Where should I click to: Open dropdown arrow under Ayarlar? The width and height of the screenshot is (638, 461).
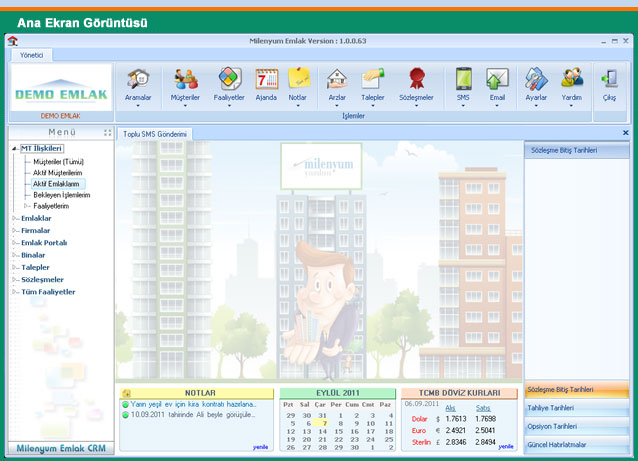pyautogui.click(x=536, y=106)
